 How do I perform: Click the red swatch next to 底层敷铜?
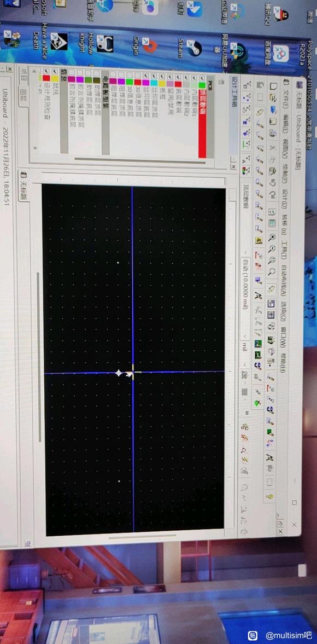(178, 84)
